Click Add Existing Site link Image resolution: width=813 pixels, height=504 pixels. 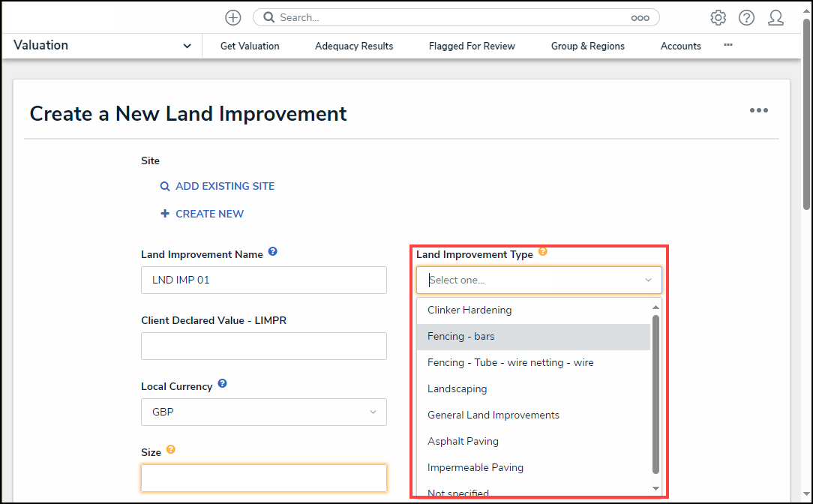217,186
